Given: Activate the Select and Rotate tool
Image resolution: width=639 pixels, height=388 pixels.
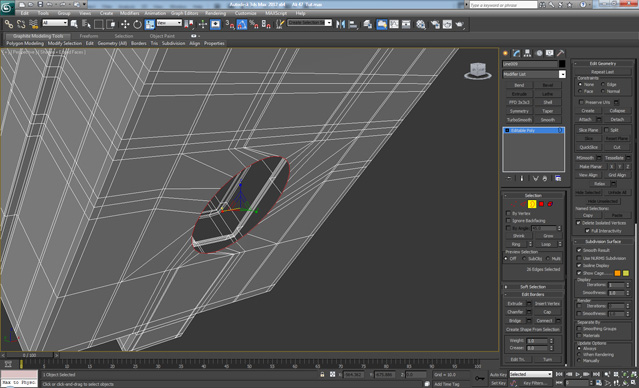Looking at the screenshot, I should 137,24.
